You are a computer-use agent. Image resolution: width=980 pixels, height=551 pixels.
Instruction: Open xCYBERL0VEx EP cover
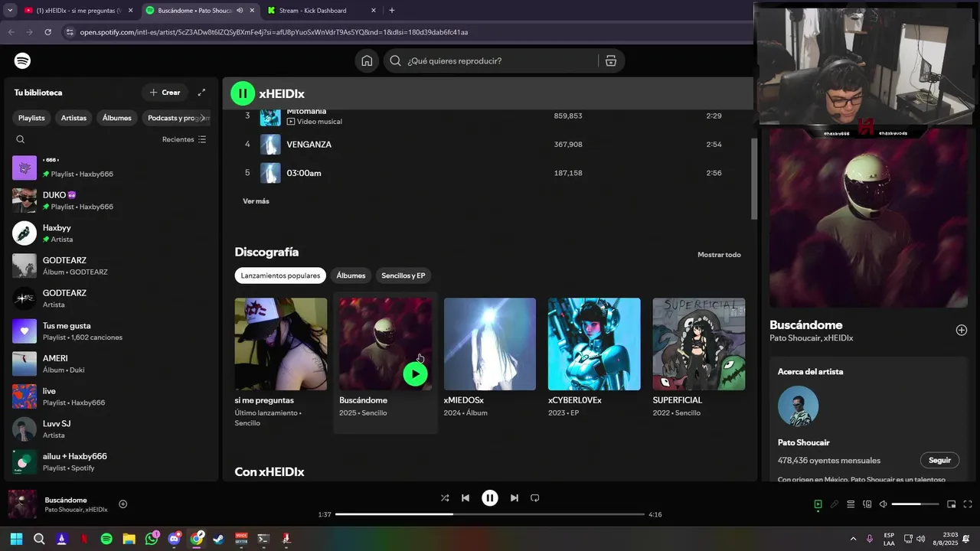point(594,344)
